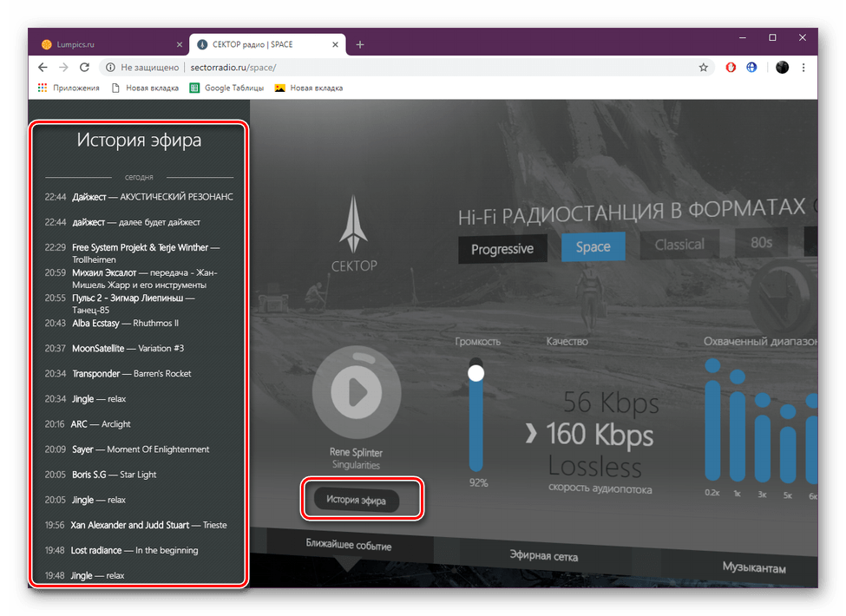Click 20:59 Михаил Эксалот history entry

click(131, 279)
